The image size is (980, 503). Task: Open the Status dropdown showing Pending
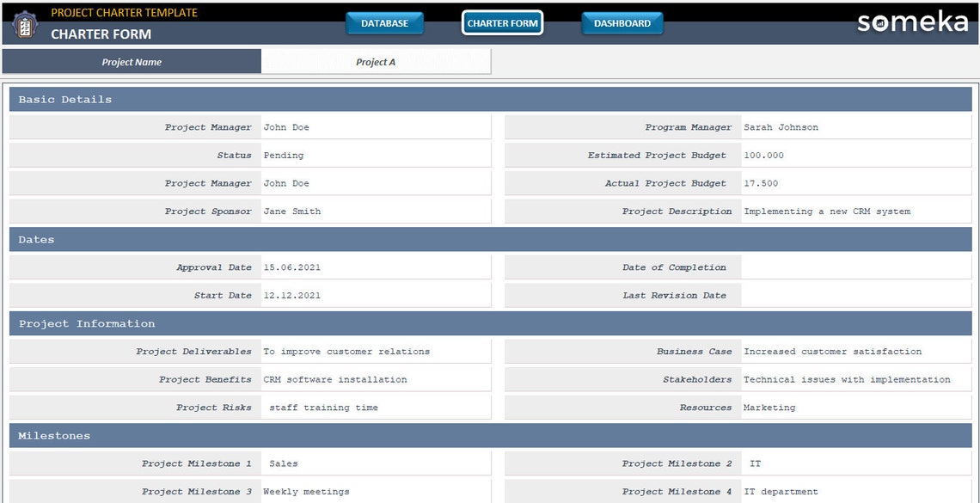click(374, 155)
